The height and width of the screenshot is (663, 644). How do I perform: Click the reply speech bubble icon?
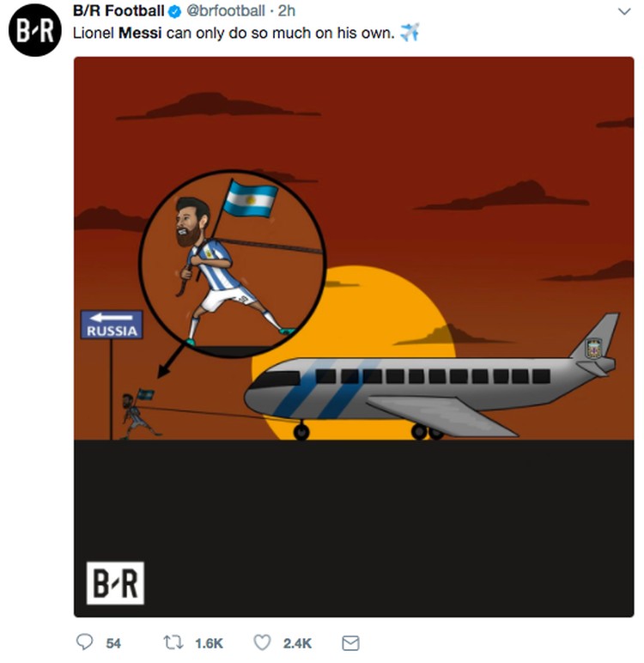point(84,642)
